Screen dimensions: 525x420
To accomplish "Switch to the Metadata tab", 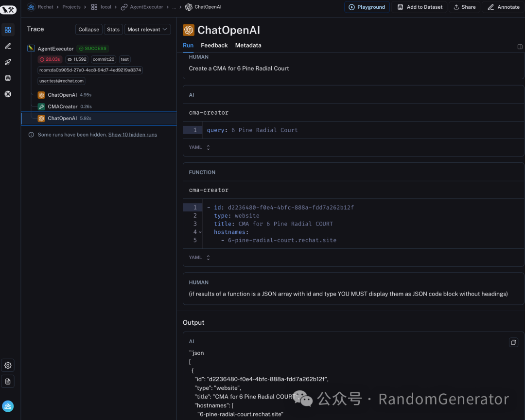I will coord(248,45).
